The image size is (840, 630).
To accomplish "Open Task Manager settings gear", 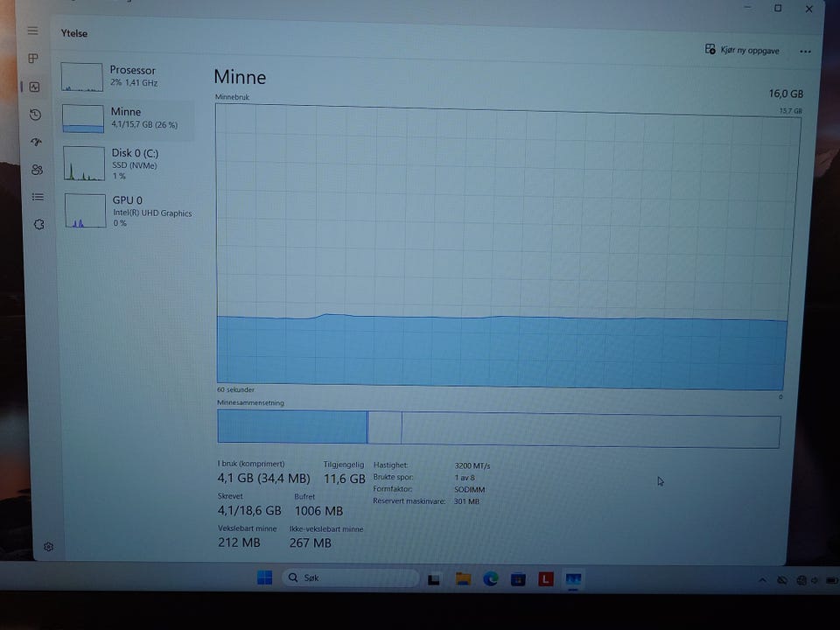I will pos(48,546).
